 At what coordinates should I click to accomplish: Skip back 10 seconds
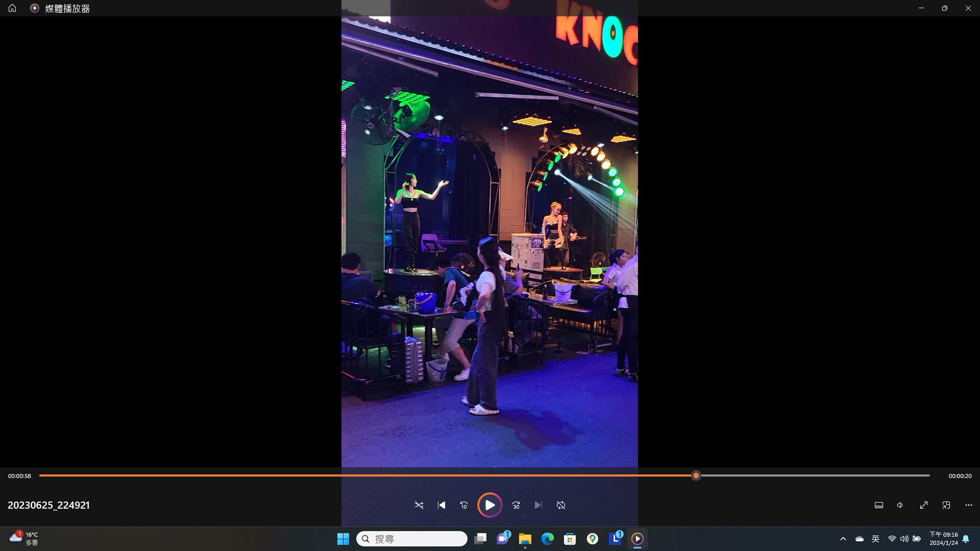(464, 505)
